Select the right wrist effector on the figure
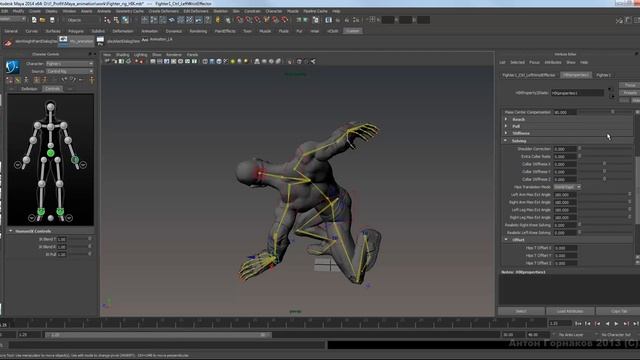640x360 pixels. [x=27, y=160]
